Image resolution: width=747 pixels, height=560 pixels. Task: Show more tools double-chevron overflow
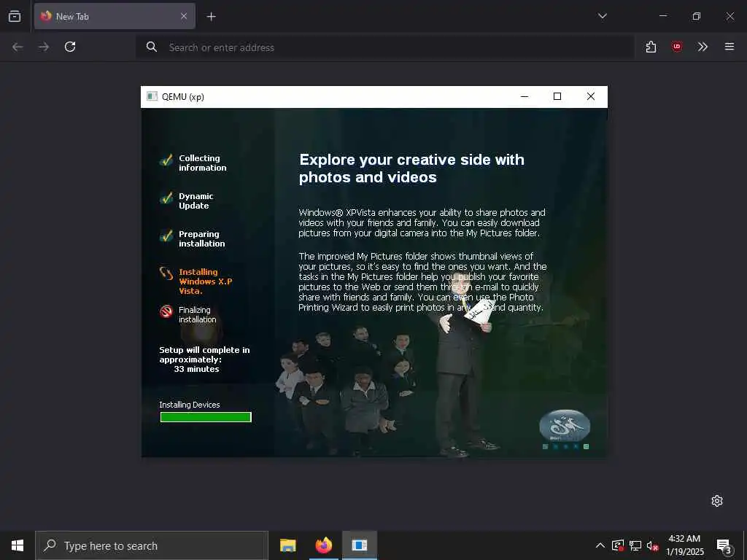point(703,47)
